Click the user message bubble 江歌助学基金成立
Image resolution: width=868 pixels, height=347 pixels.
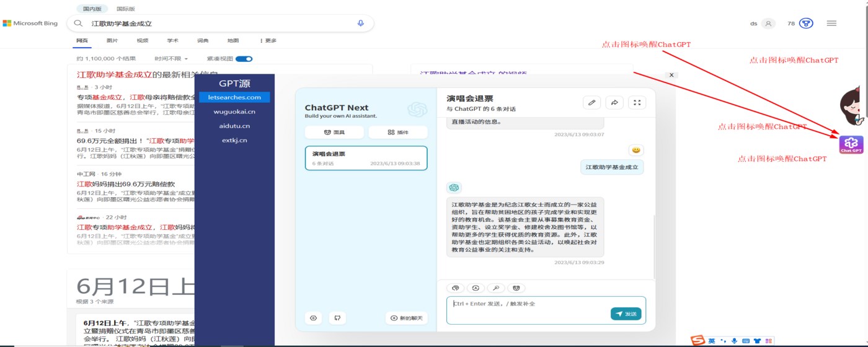tap(612, 167)
